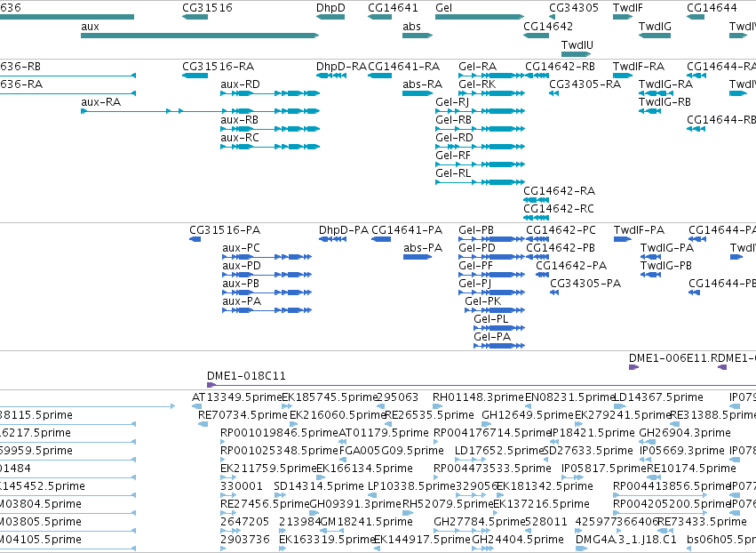Select the CG31516 gene glyph
The height and width of the screenshot is (553, 756).
click(195, 17)
